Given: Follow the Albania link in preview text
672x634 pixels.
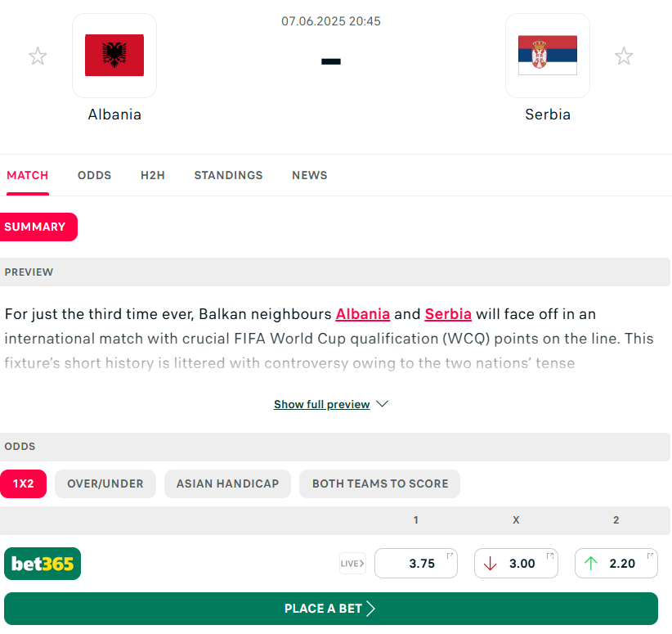Looking at the screenshot, I should 363,314.
